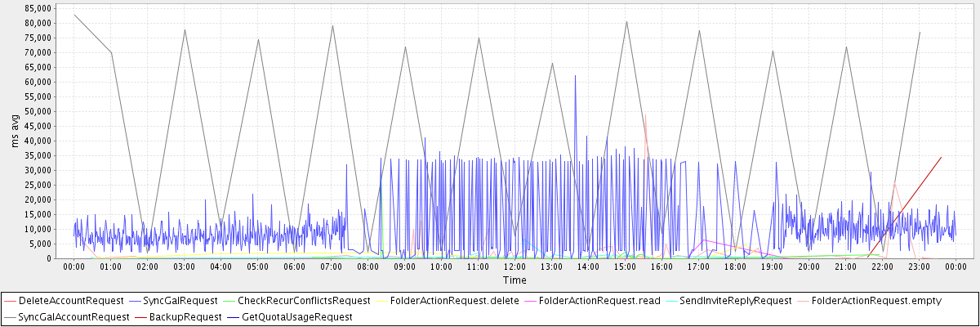The image size is (980, 327).
Task: Select SyncGalAccountRequest in the legend
Action: coord(73,316)
